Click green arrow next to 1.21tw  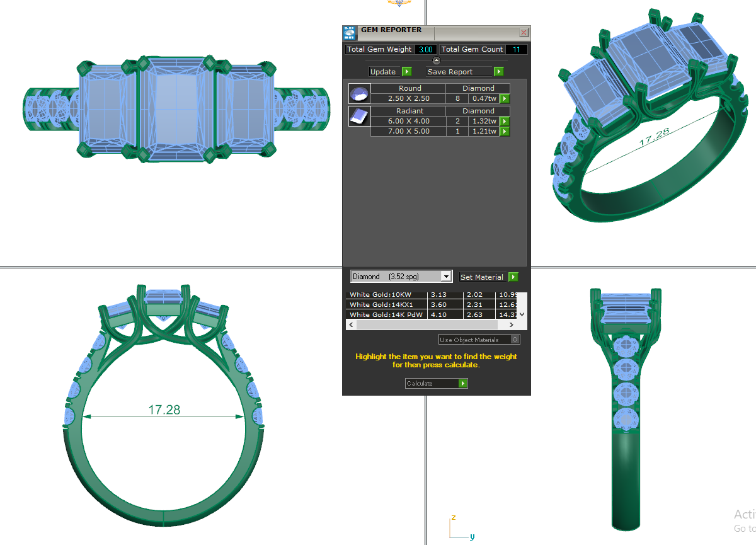(x=505, y=132)
